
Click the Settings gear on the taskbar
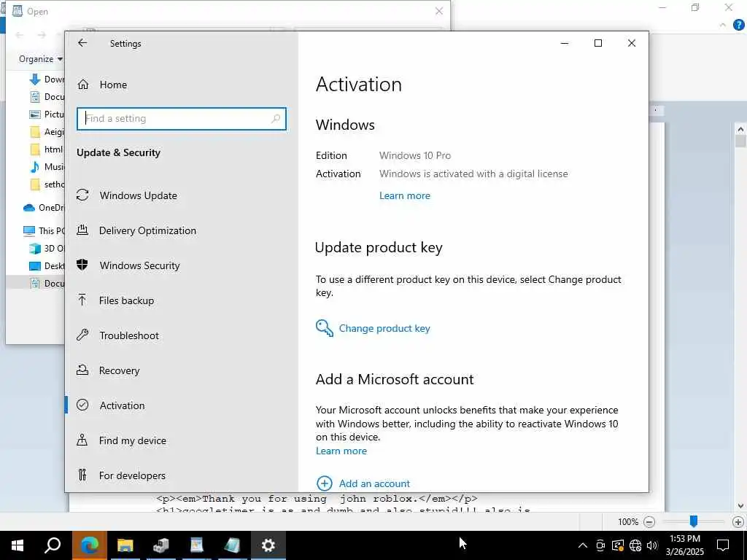tap(268, 545)
